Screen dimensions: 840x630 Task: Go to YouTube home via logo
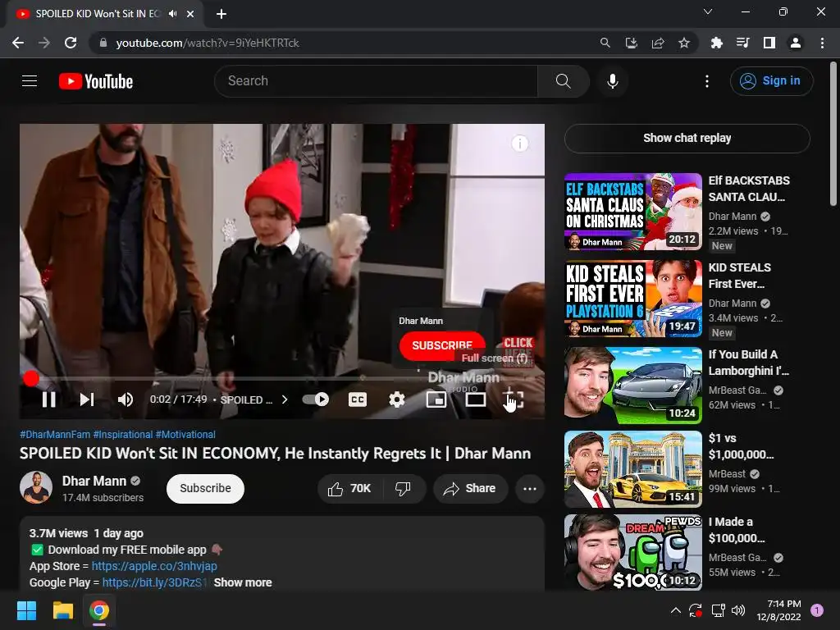96,81
